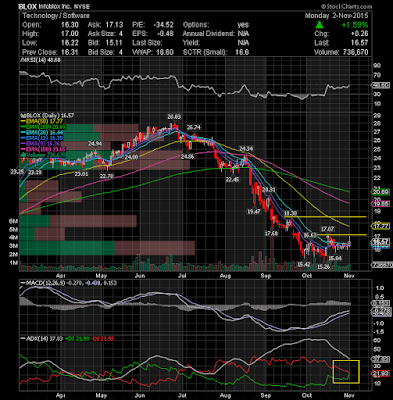Click the Volume legend entry on price chart
The image size is (393, 400).
coord(43,155)
